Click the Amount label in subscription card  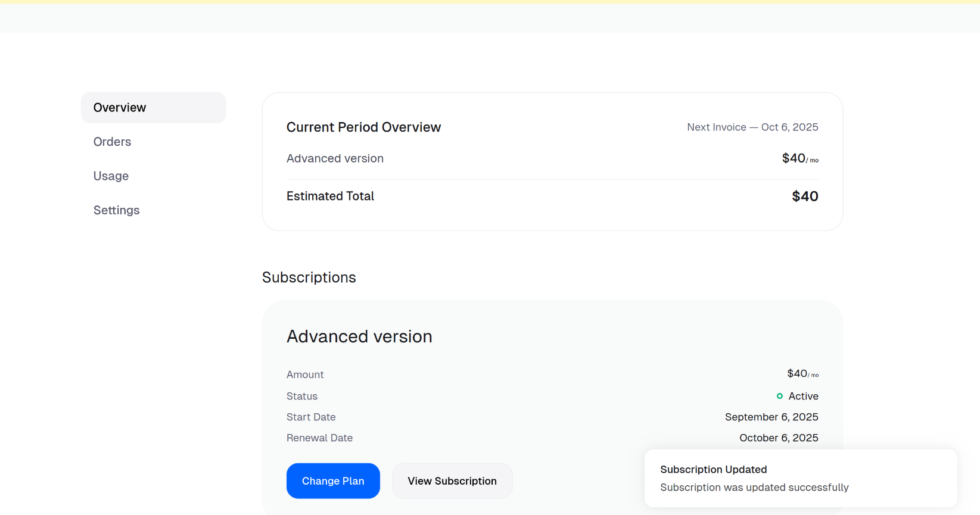(x=305, y=375)
